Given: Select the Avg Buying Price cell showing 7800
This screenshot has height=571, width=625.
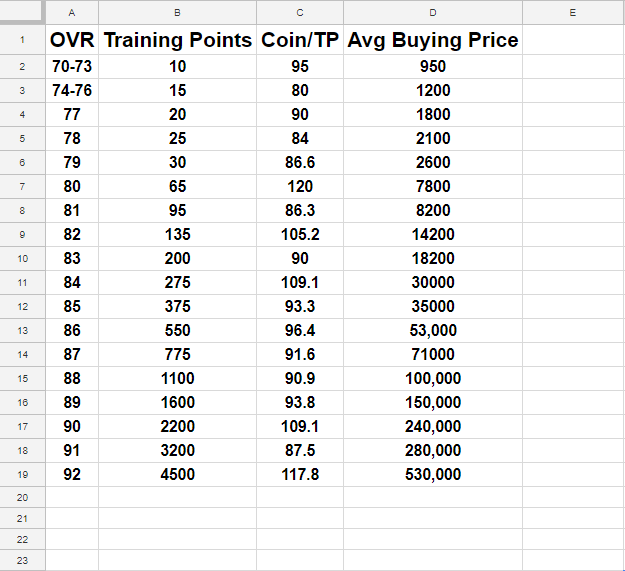Looking at the screenshot, I should click(433, 186).
